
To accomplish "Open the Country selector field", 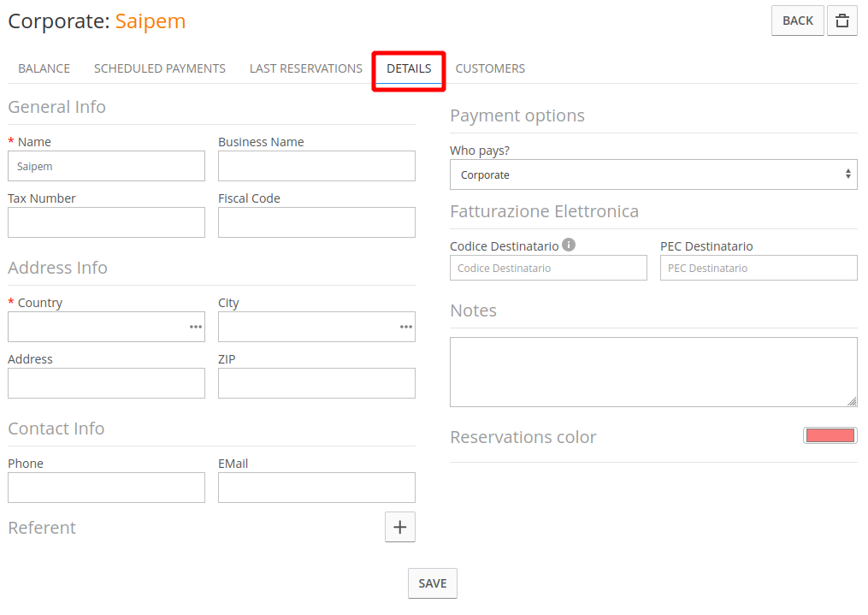I will [x=106, y=327].
